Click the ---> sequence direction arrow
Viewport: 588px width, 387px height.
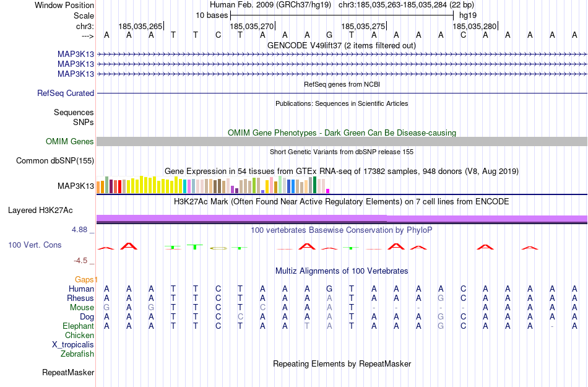pos(87,36)
